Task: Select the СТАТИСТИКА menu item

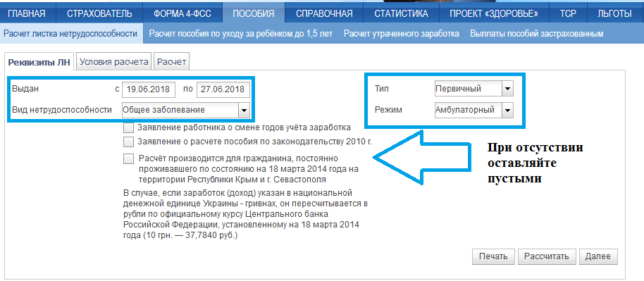Action: (402, 13)
